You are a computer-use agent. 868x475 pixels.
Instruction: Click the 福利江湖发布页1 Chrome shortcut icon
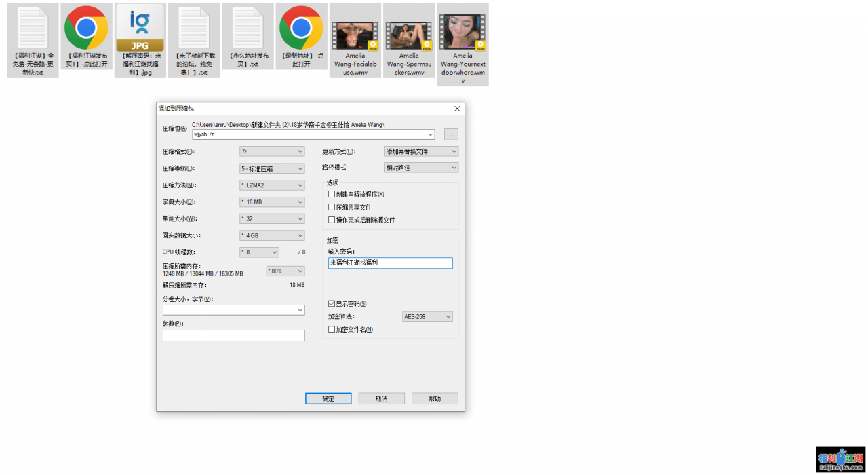(86, 28)
